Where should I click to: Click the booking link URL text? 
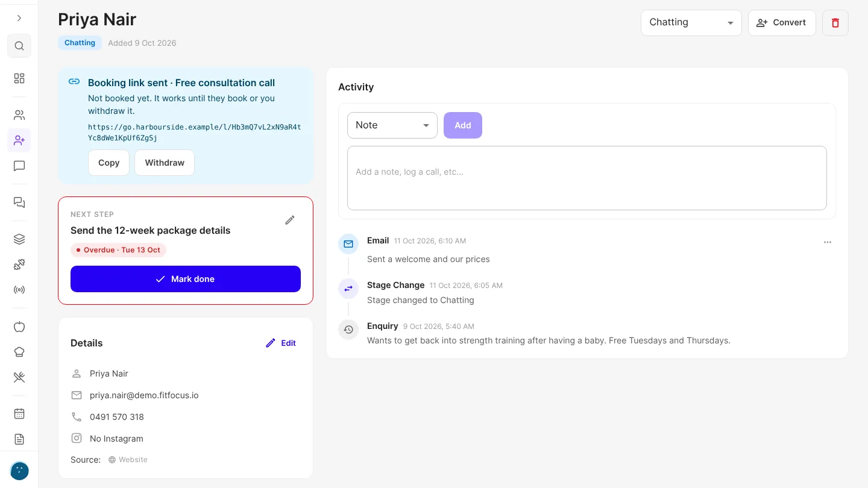click(x=195, y=133)
